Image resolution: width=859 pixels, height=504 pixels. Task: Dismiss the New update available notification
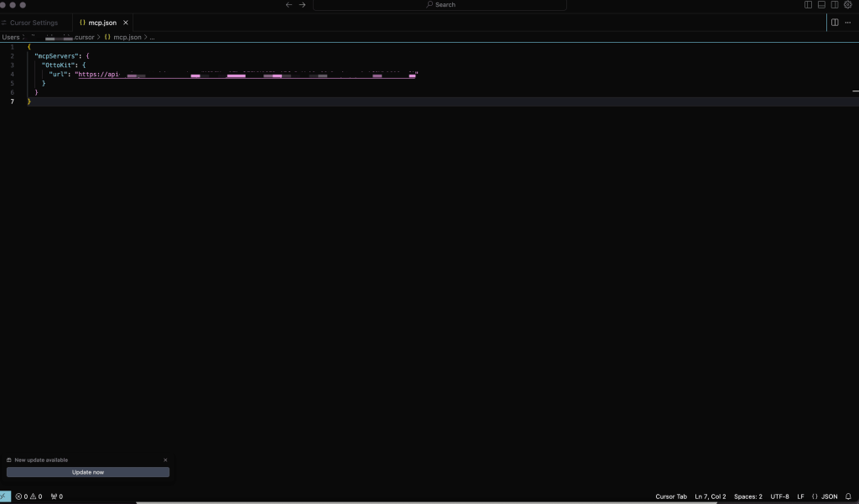[x=165, y=460]
